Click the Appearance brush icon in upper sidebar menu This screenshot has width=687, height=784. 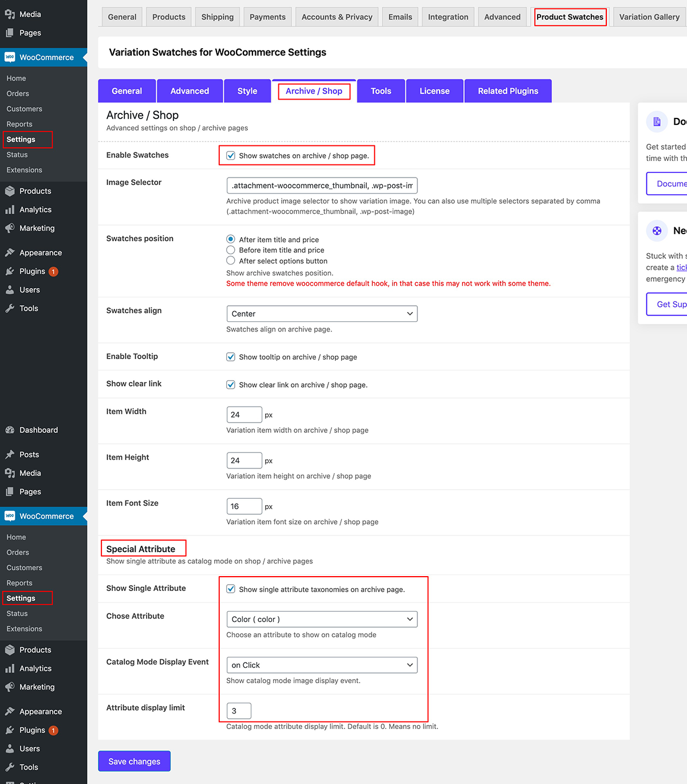pos(10,253)
